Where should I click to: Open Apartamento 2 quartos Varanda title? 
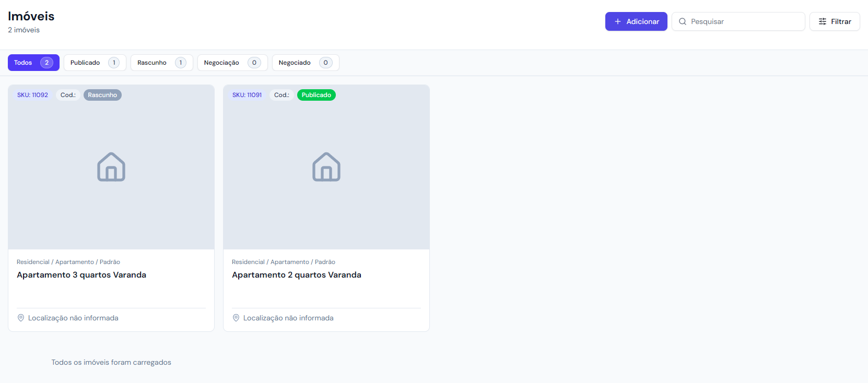pos(297,275)
